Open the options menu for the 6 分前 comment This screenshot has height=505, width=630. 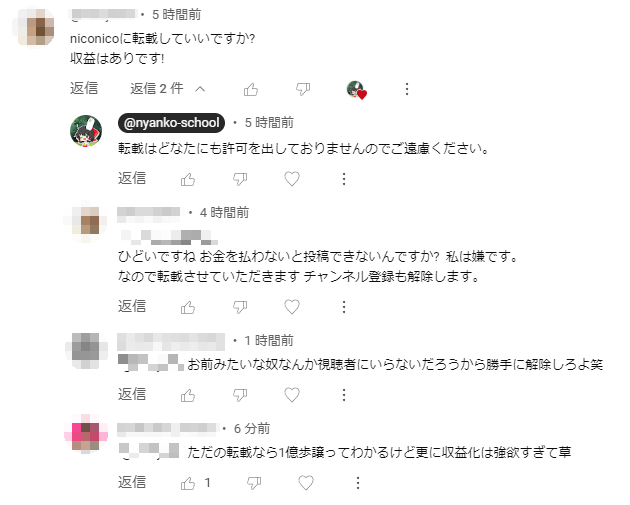tap(358, 483)
